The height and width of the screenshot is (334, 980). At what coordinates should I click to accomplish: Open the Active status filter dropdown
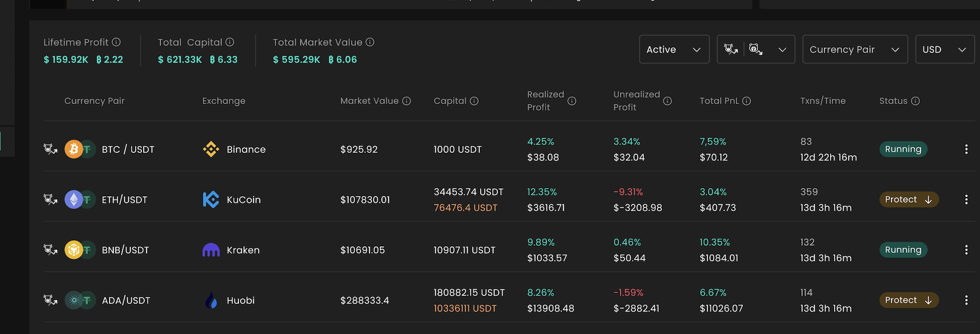674,49
